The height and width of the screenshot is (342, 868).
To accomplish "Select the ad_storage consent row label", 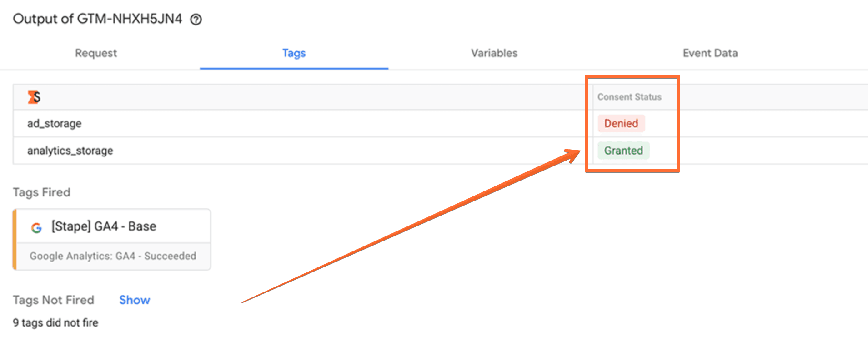I will click(x=55, y=124).
